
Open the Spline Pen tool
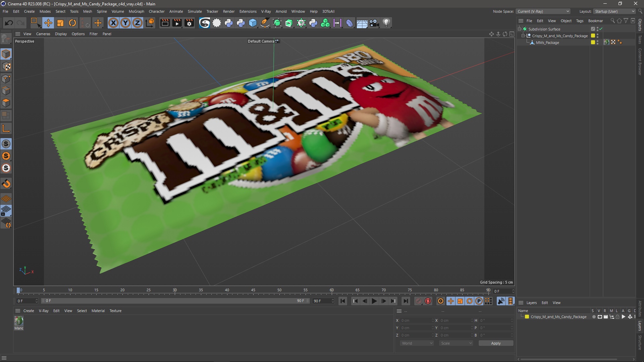coord(265,23)
